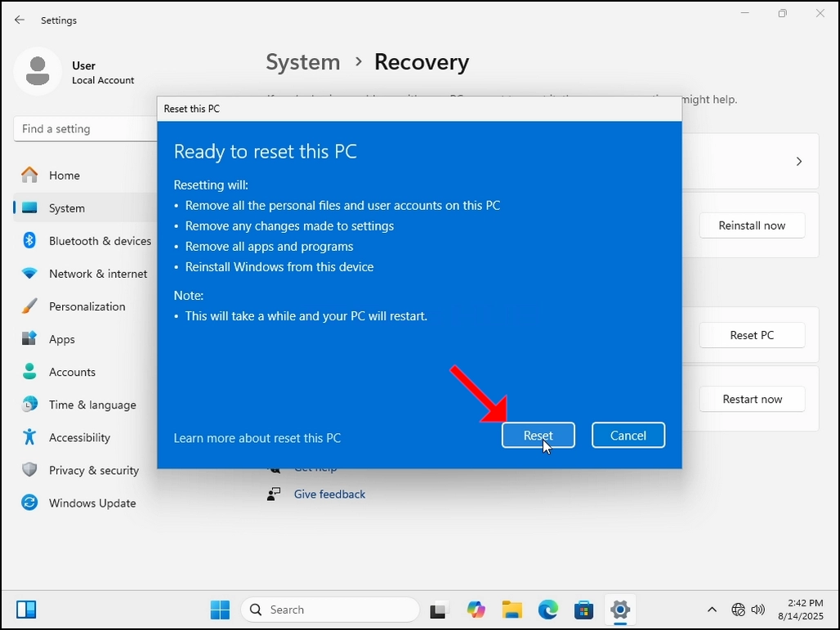Click the Personalization paintbrush icon
840x630 pixels.
coord(29,306)
